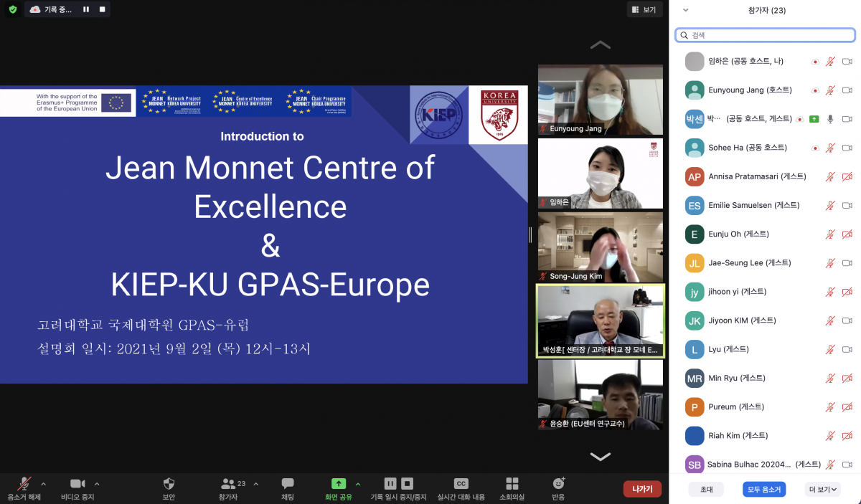The image size is (861, 504).
Task: Click the participant search (검색) field
Action: coord(765,35)
